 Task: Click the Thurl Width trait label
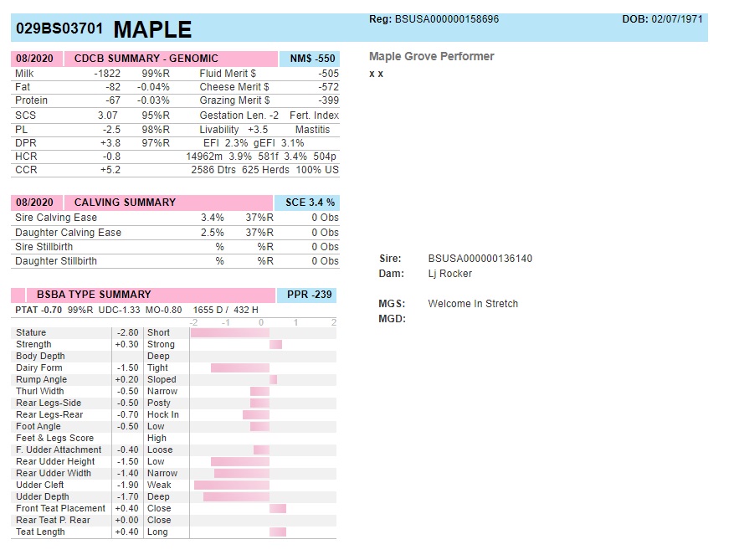point(40,392)
